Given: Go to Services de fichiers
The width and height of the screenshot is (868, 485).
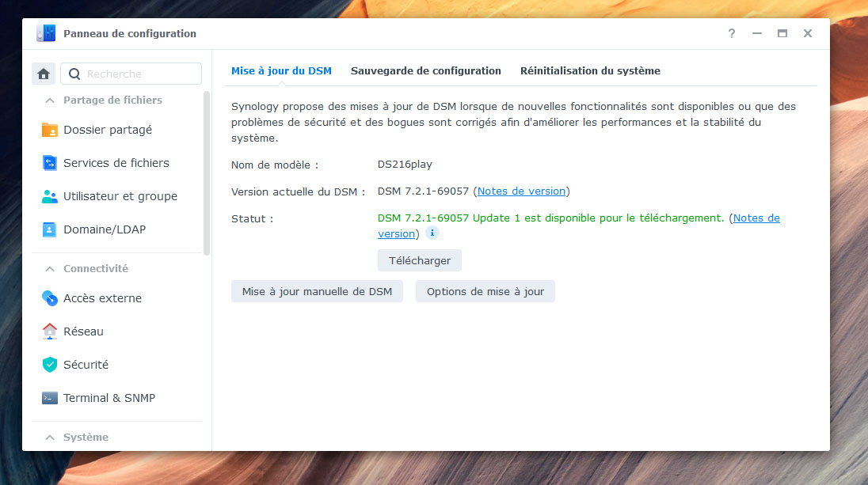Looking at the screenshot, I should tap(117, 163).
